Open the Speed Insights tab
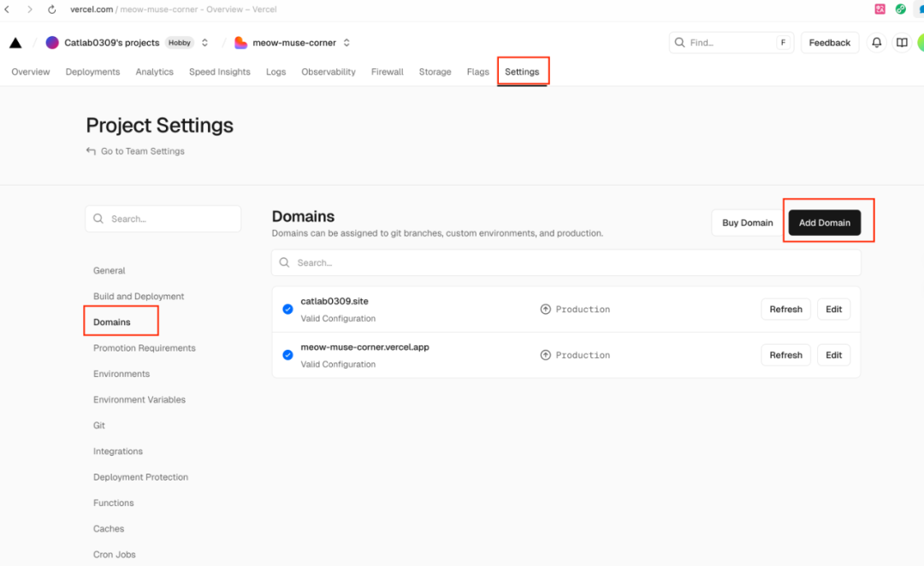The height and width of the screenshot is (566, 924). [x=220, y=72]
